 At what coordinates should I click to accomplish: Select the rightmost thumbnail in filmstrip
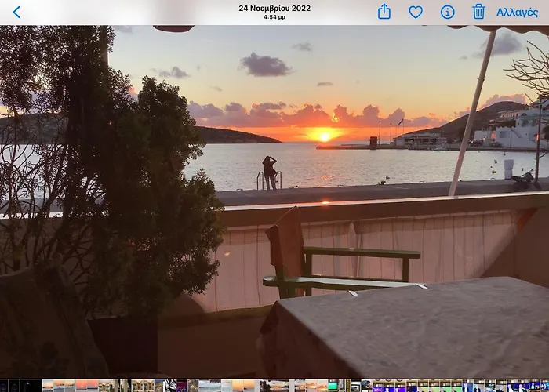click(x=544, y=386)
